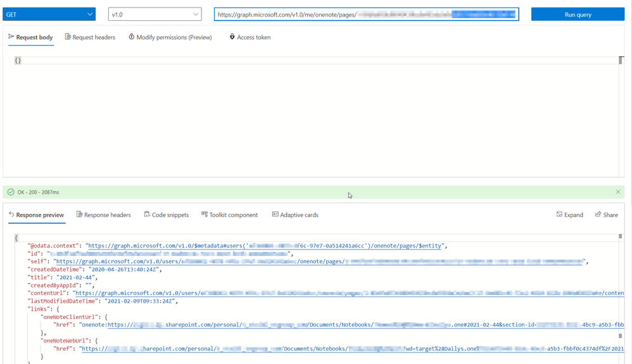Open the contentUrl link
Image resolution: width=632 pixels, height=364 pixels.
pyautogui.click(x=350, y=293)
